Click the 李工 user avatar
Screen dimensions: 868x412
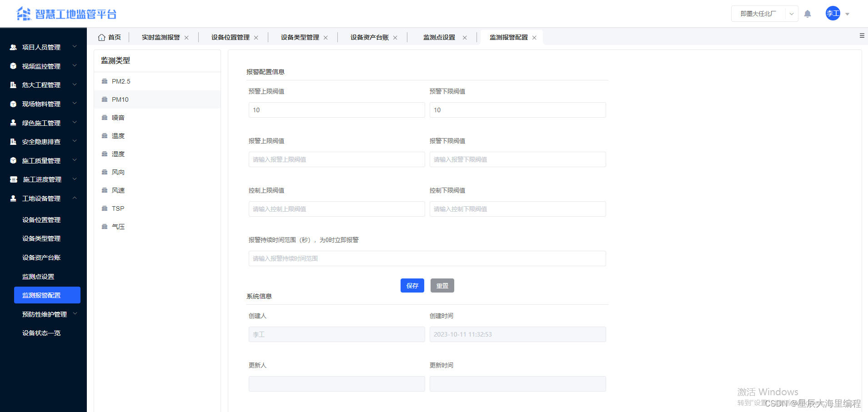pyautogui.click(x=833, y=13)
